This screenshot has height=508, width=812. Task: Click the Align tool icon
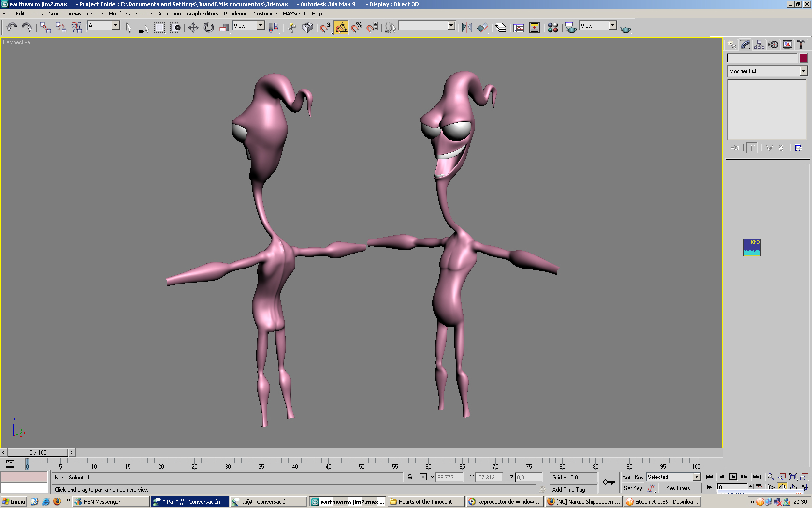coord(482,28)
